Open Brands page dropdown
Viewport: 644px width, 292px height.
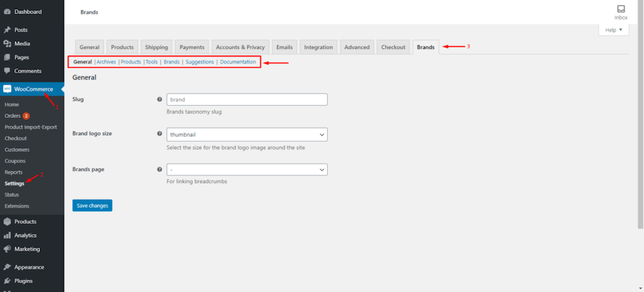click(247, 170)
